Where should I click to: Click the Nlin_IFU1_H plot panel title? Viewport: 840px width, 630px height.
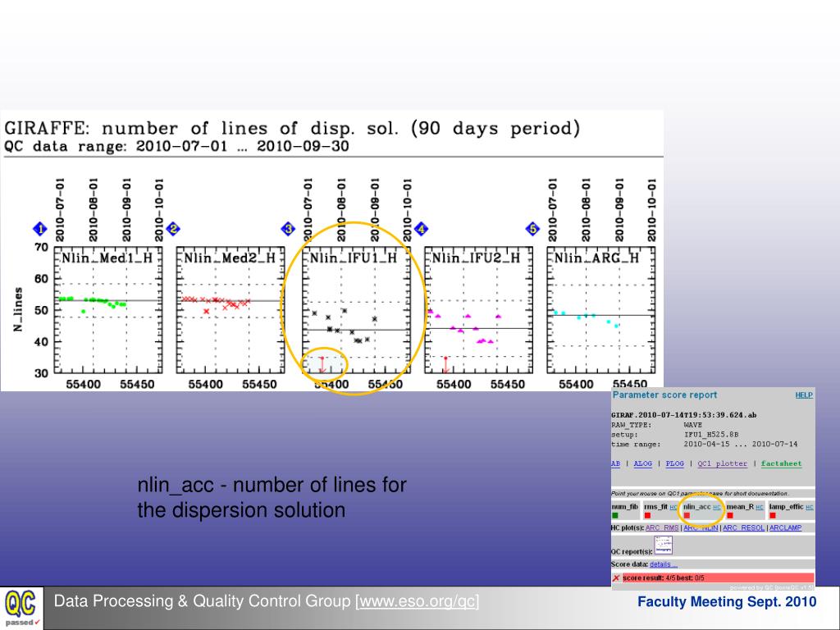[x=354, y=258]
